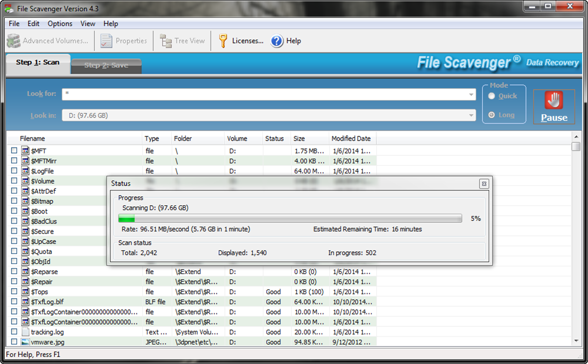Expand the Look for dropdown arrow
This screenshot has width=588, height=364.
471,95
